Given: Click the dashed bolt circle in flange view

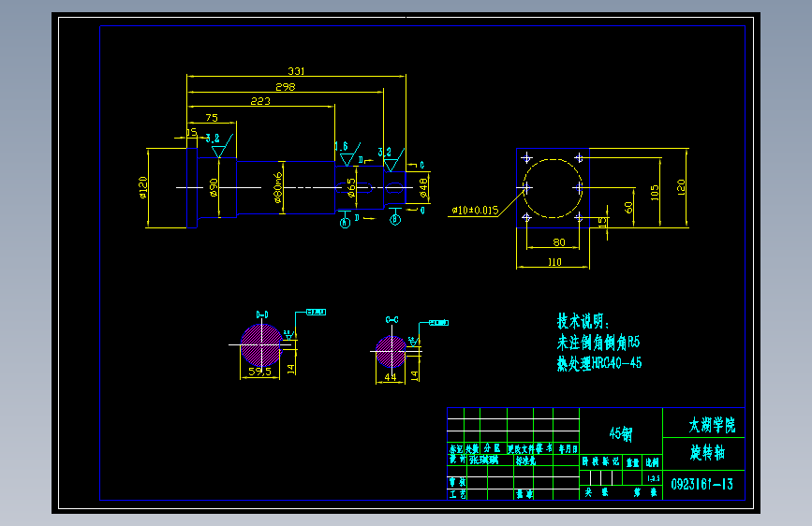Looking at the screenshot, I should point(553,188).
